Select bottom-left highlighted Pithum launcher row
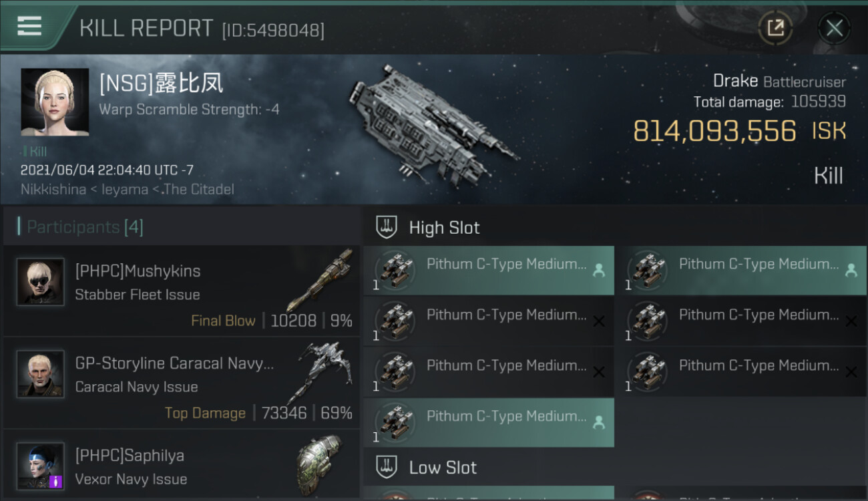Screen dimensions: 868x501 coord(488,422)
